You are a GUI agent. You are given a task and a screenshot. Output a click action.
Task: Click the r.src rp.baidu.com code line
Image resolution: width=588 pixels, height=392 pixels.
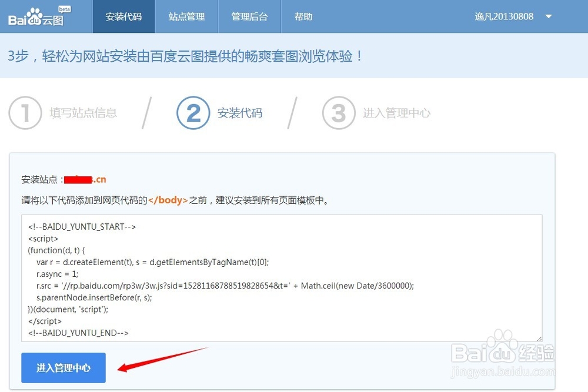(x=225, y=286)
